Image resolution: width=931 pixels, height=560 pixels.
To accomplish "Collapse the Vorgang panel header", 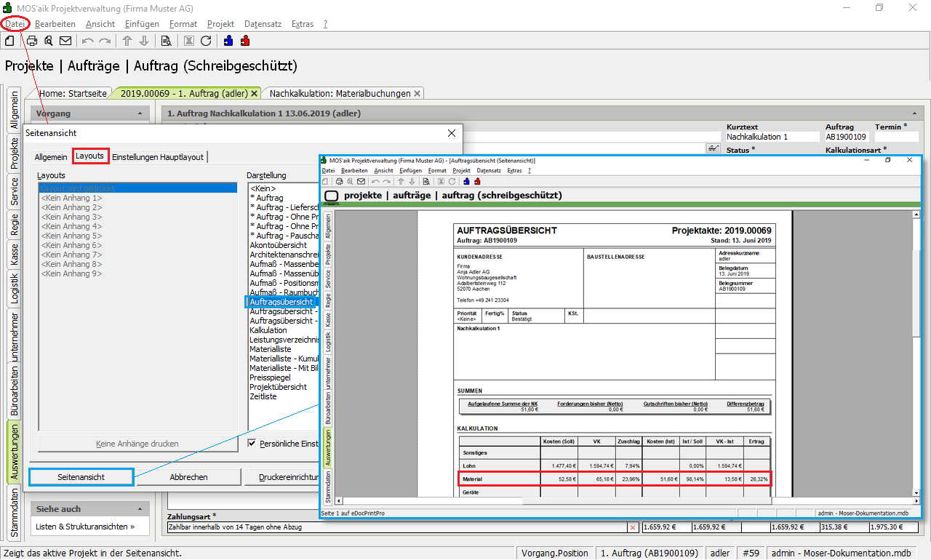I will pos(140,113).
